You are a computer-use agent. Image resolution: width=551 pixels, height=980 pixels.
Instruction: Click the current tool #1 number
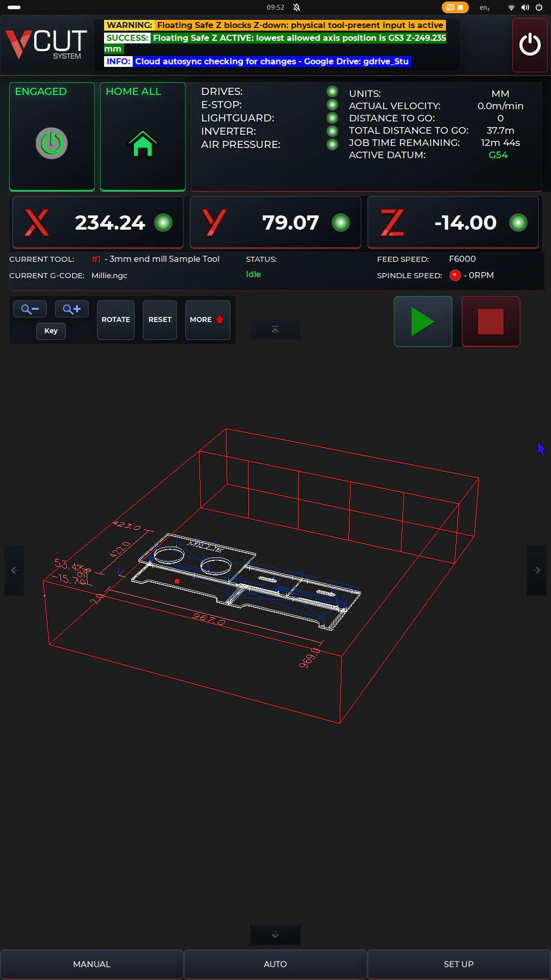point(96,259)
